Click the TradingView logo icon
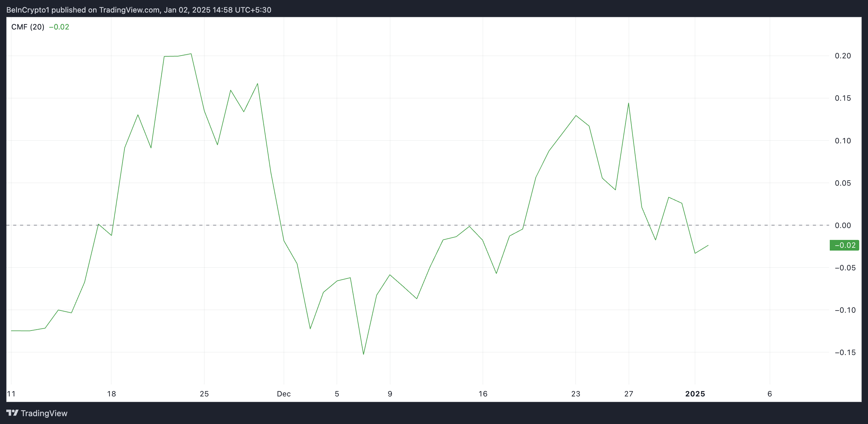This screenshot has height=424, width=868. 13,413
